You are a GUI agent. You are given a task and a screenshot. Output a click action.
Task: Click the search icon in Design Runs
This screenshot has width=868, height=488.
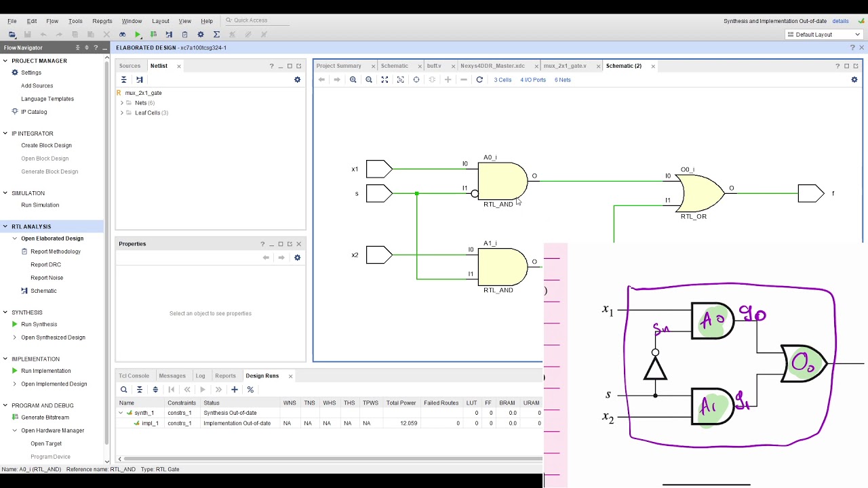(x=123, y=390)
